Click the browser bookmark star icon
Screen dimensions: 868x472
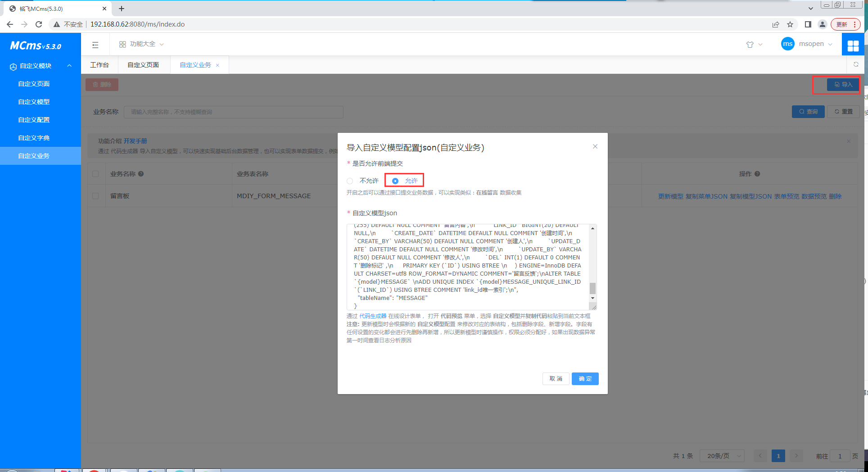790,24
